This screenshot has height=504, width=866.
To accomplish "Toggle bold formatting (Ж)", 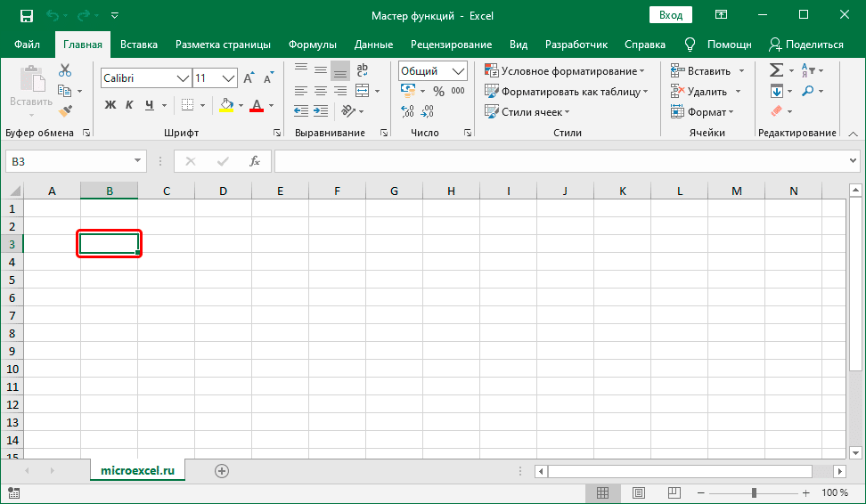I will tap(110, 105).
